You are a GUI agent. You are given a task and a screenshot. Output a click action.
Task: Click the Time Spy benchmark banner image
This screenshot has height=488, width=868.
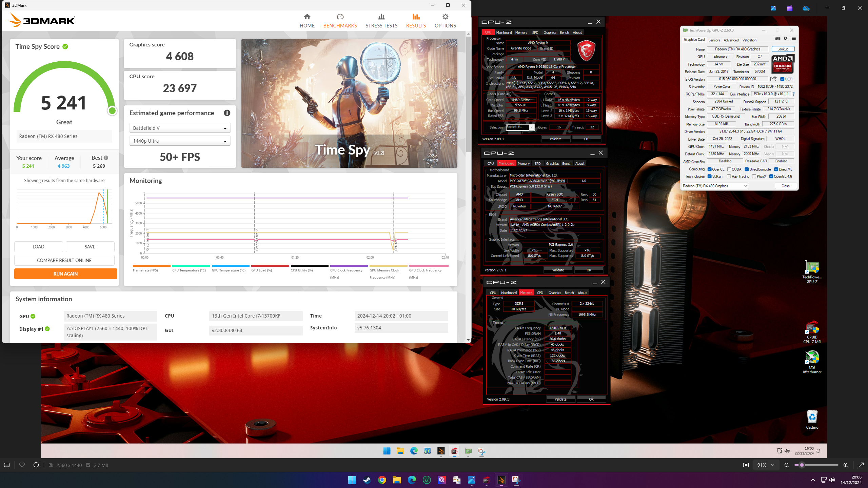coord(349,103)
